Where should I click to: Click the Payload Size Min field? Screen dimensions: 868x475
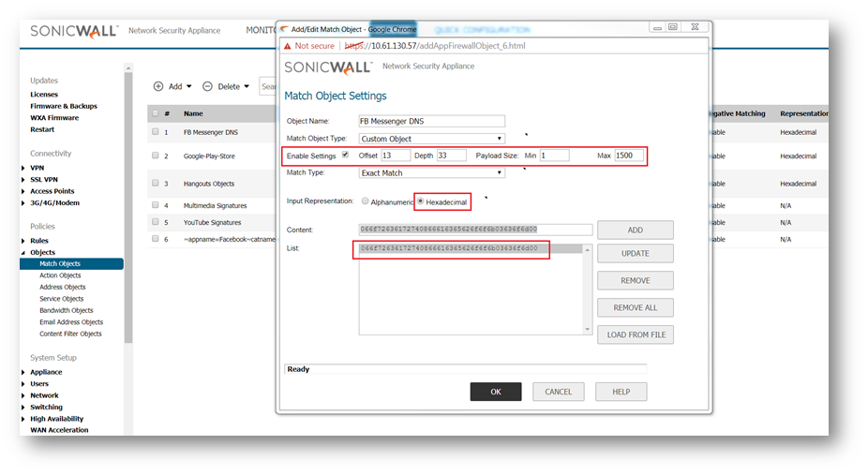[555, 156]
